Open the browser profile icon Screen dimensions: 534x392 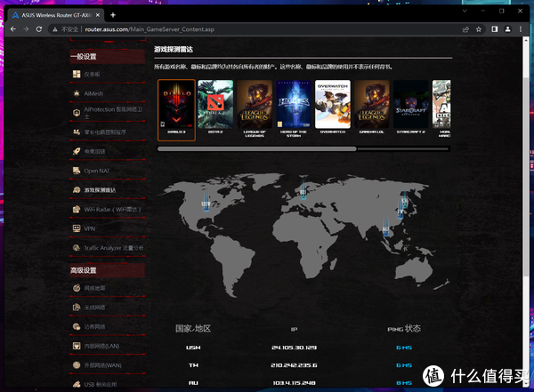(507, 29)
